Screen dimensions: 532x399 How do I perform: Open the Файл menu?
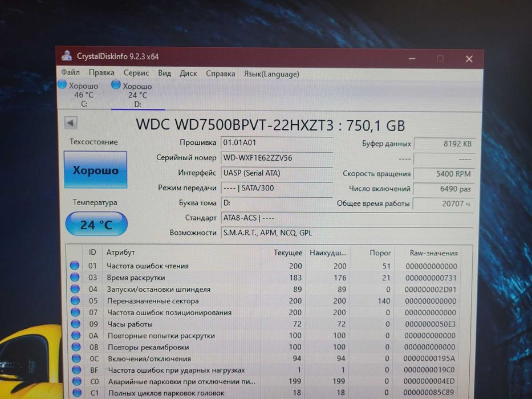pos(70,72)
